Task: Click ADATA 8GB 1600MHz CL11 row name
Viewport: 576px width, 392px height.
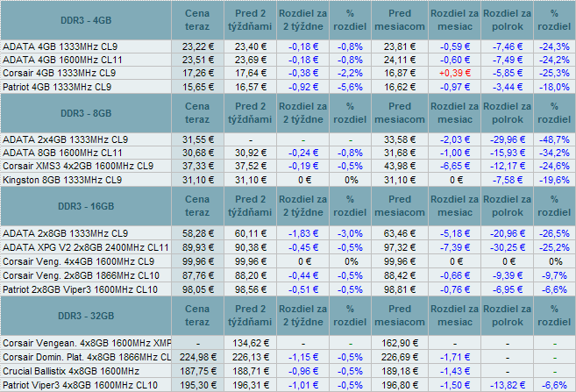Action: [62, 153]
